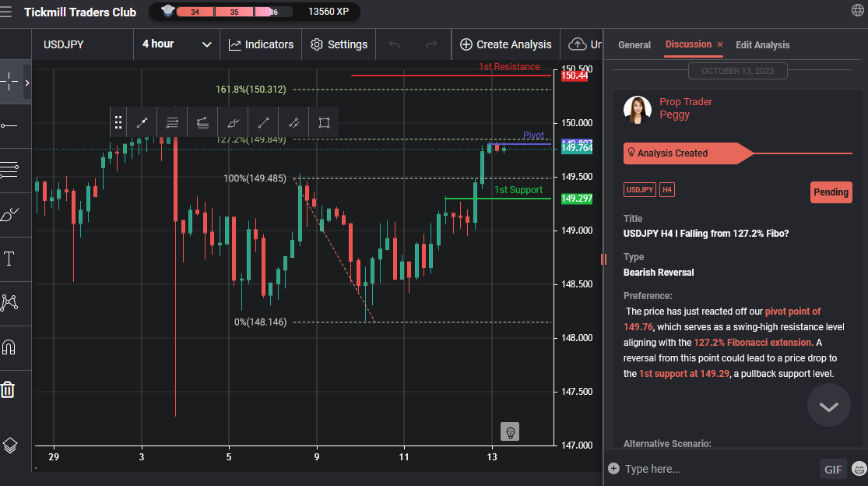
Task: Open the language globe icon
Action: (857, 10)
